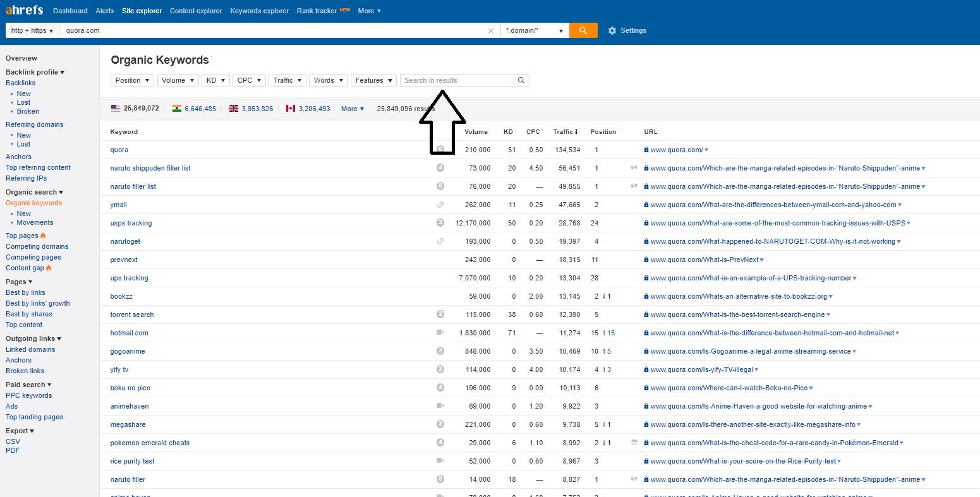
Task: Open the http + https protocol dropdown
Action: (32, 30)
